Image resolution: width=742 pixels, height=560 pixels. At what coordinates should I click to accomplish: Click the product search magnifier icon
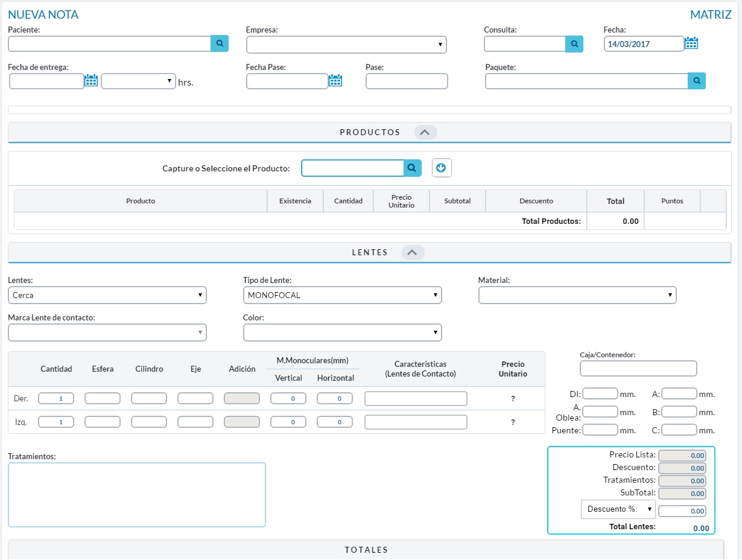click(x=411, y=168)
